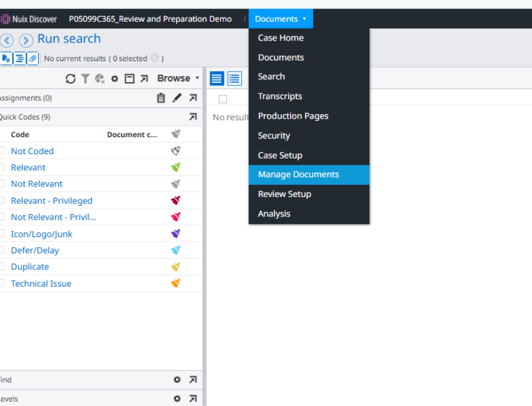Screen dimensions: 532x406
Task: Apply yellow Duplicate paintbrush
Action: click(x=176, y=267)
